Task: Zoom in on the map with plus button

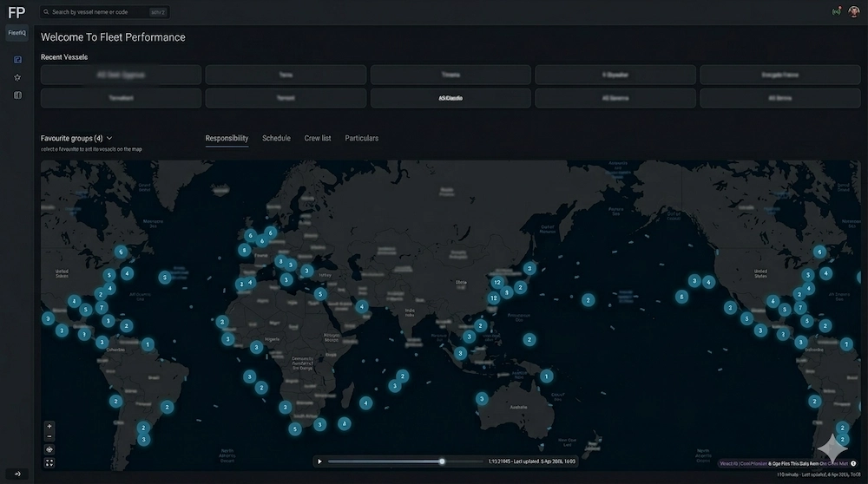Action: point(49,426)
